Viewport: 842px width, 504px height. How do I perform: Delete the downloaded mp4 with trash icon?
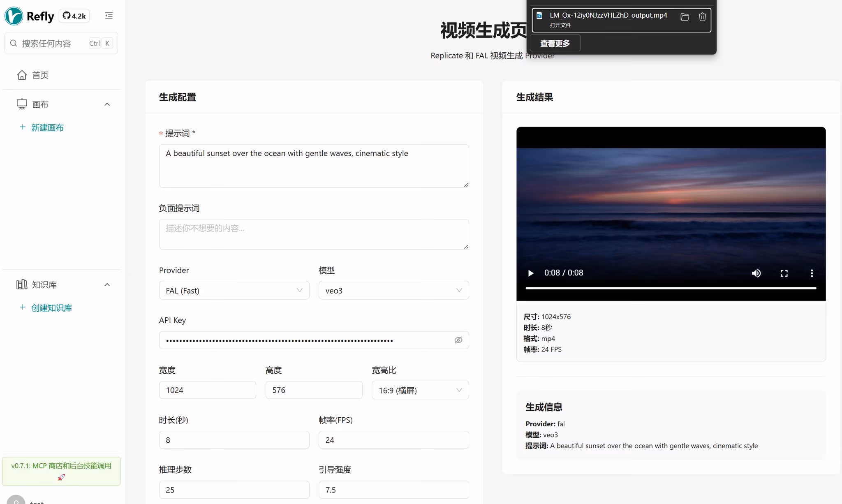point(702,17)
